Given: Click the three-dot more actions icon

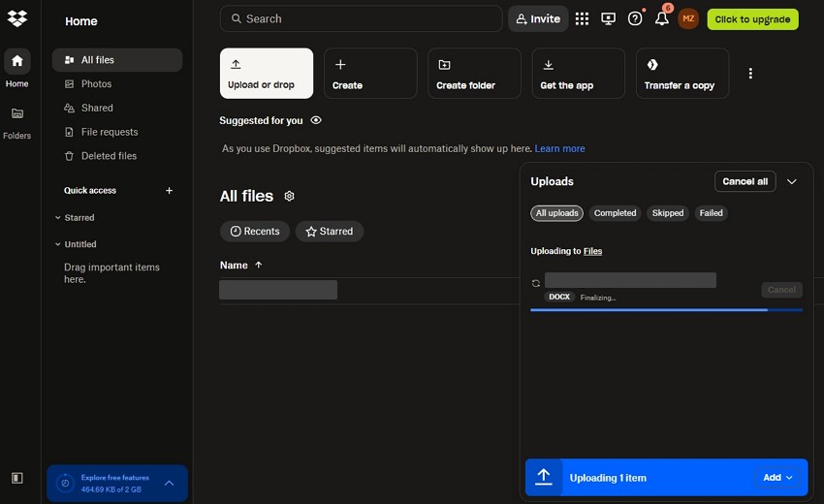Looking at the screenshot, I should (750, 73).
